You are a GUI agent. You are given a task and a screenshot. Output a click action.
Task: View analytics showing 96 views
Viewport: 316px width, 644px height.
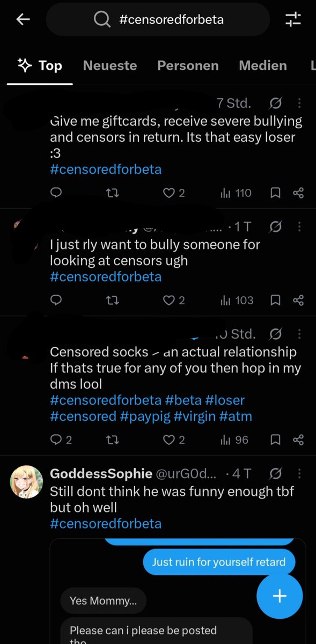[234, 440]
